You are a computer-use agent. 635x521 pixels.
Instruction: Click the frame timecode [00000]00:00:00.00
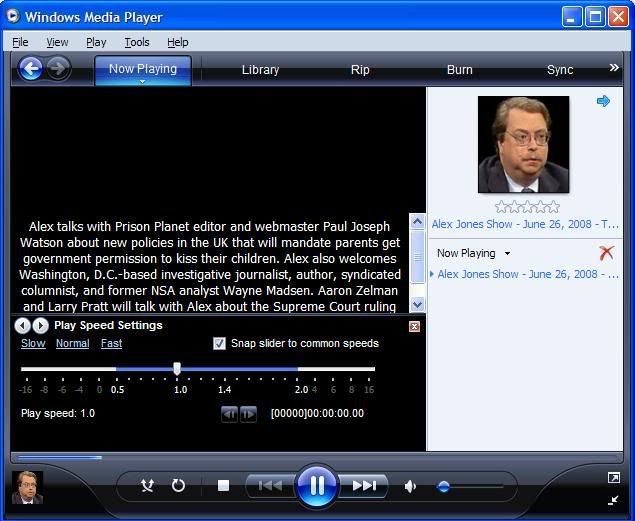point(317,413)
